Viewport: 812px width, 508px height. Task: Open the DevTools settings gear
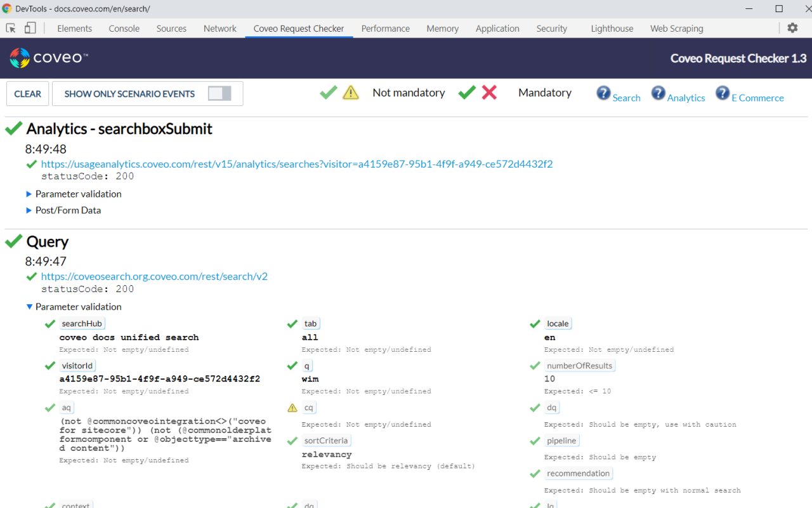pos(792,28)
